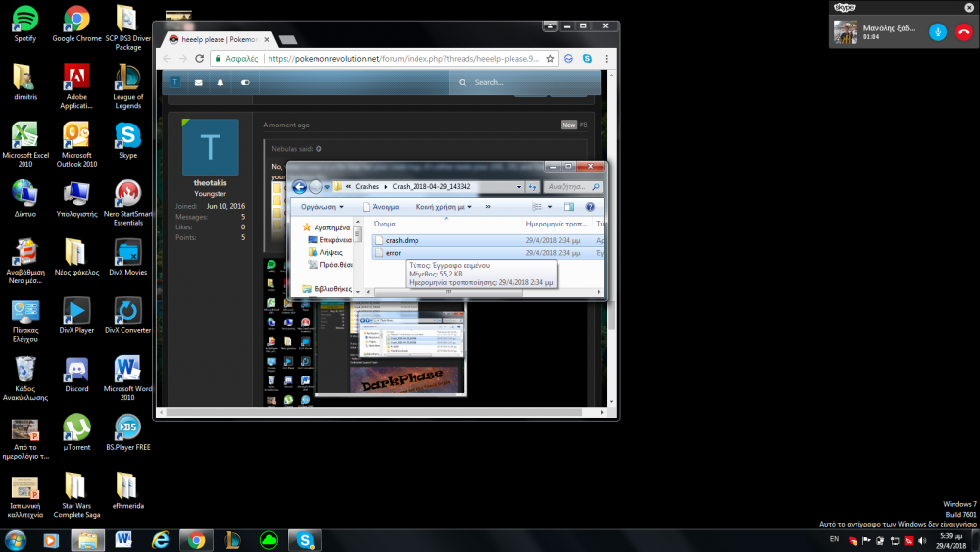Expand the Κοινή χρήση με dropdown
This screenshot has height=552, width=980.
point(444,207)
